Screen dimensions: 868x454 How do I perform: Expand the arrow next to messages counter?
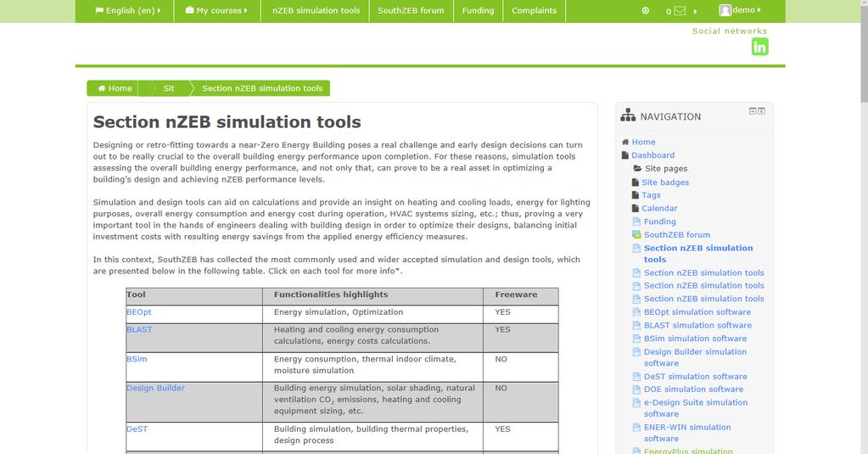[x=695, y=11]
